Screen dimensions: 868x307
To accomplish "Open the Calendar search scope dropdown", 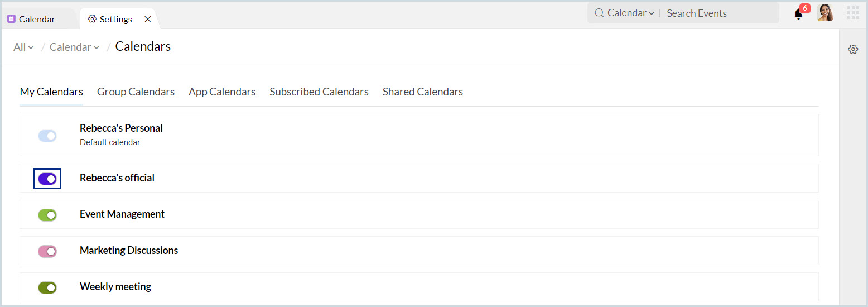I will point(630,13).
